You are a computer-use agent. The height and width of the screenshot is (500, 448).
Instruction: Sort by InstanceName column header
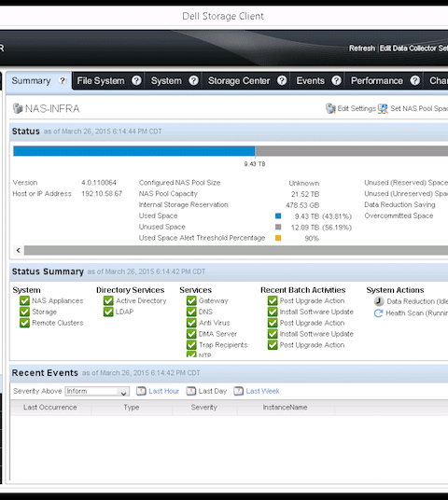286,408
